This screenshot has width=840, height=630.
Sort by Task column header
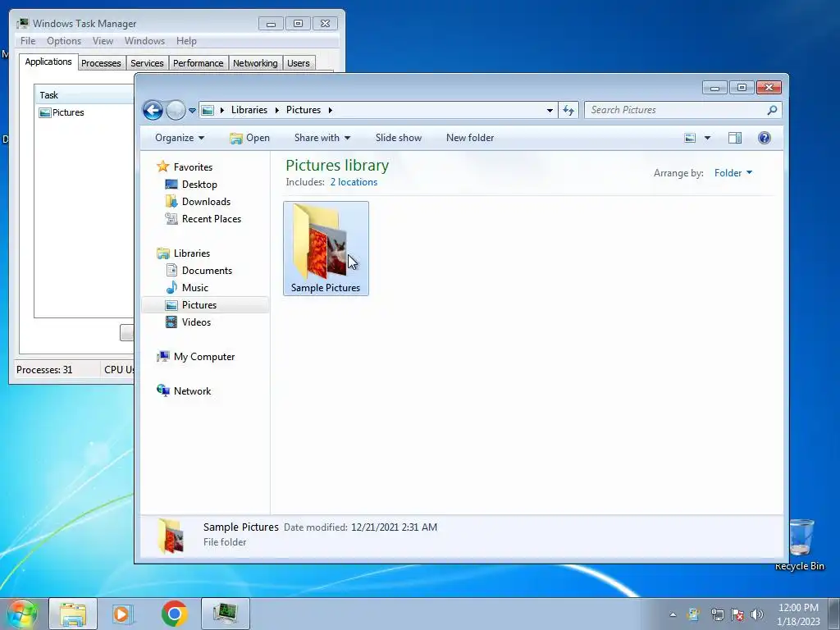pos(84,95)
